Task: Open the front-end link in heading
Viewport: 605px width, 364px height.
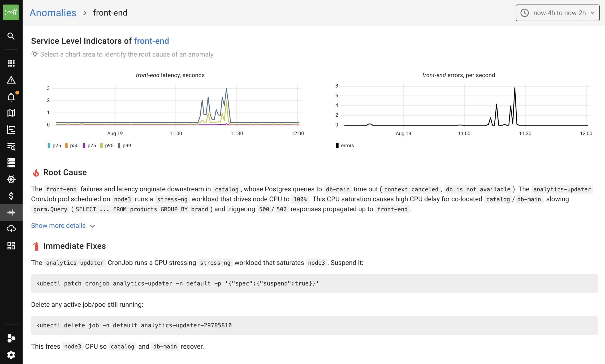Action: pyautogui.click(x=151, y=41)
